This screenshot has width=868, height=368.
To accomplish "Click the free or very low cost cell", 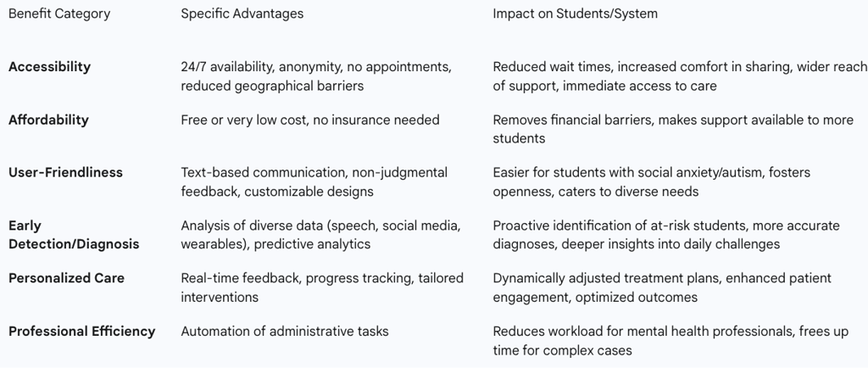I will [310, 120].
